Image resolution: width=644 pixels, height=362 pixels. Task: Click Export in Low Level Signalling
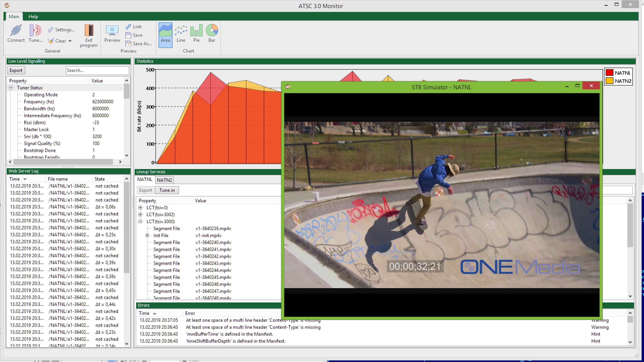[16, 70]
